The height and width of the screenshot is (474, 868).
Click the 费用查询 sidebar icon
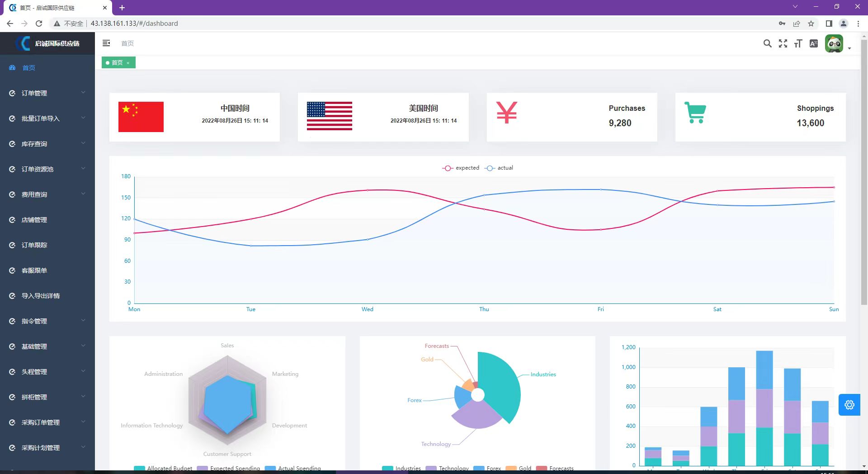pyautogui.click(x=12, y=194)
